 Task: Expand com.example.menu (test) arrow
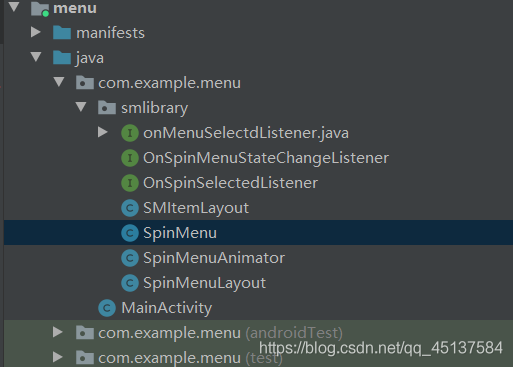tap(58, 357)
